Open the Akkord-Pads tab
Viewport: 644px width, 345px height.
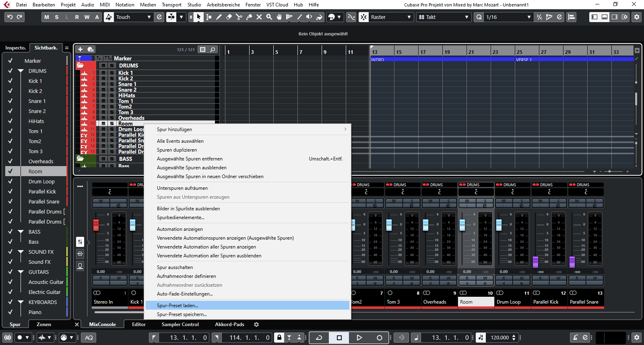tap(229, 324)
